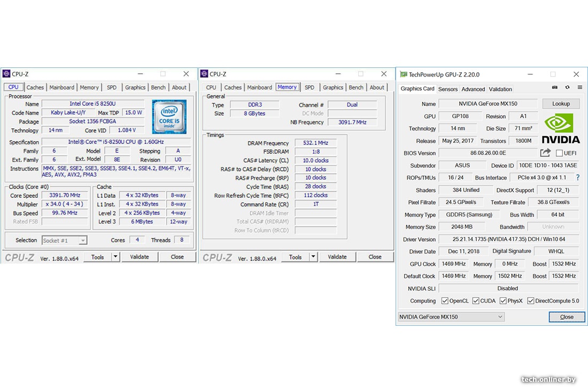Viewport: 588px width, 392px height.
Task: Click the GPU-Z screenshot camera icon
Action: tap(555, 88)
